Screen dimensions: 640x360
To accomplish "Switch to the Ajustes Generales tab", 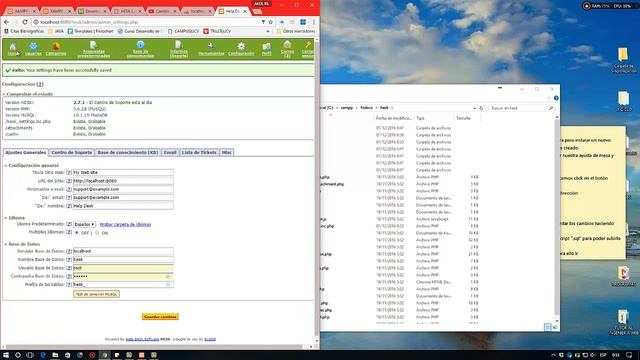I will pyautogui.click(x=26, y=152).
